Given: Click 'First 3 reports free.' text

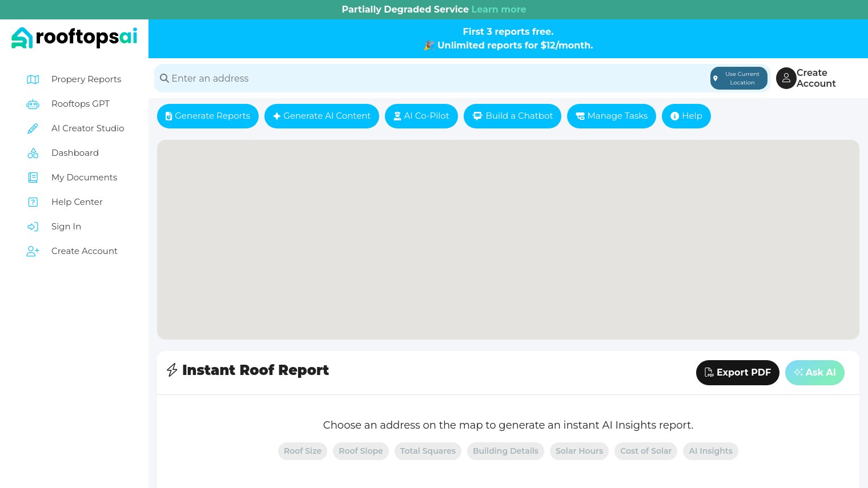Looking at the screenshot, I should [508, 32].
